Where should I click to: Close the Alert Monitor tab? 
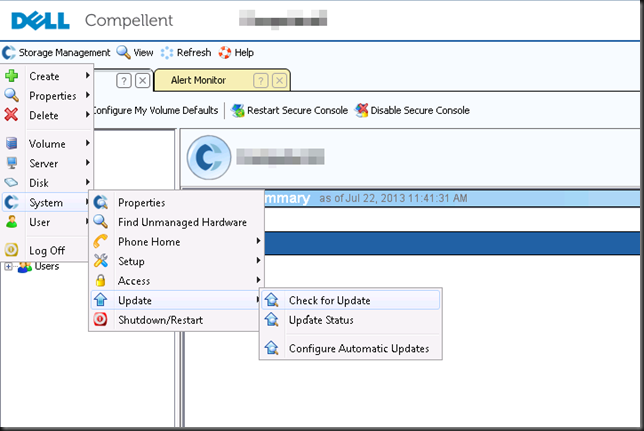(279, 80)
